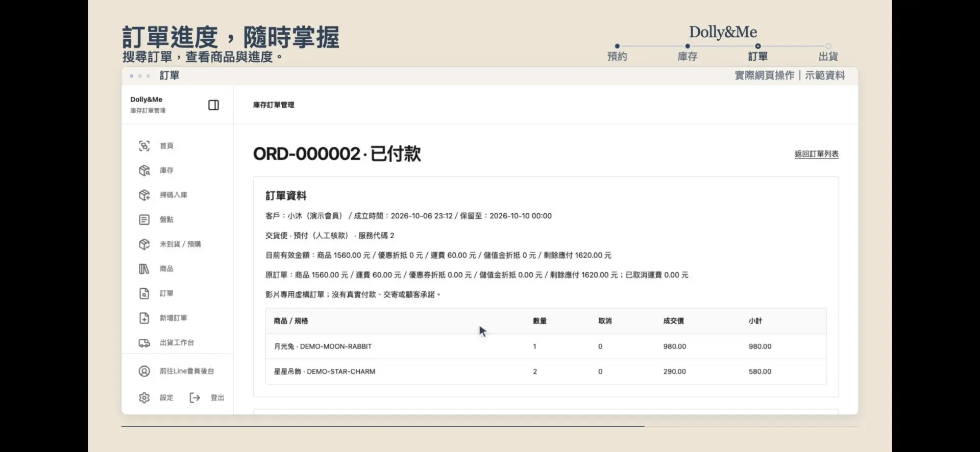Screen dimensions: 980x452
Task: Open the 新增訂單 menu label
Action: click(x=173, y=318)
